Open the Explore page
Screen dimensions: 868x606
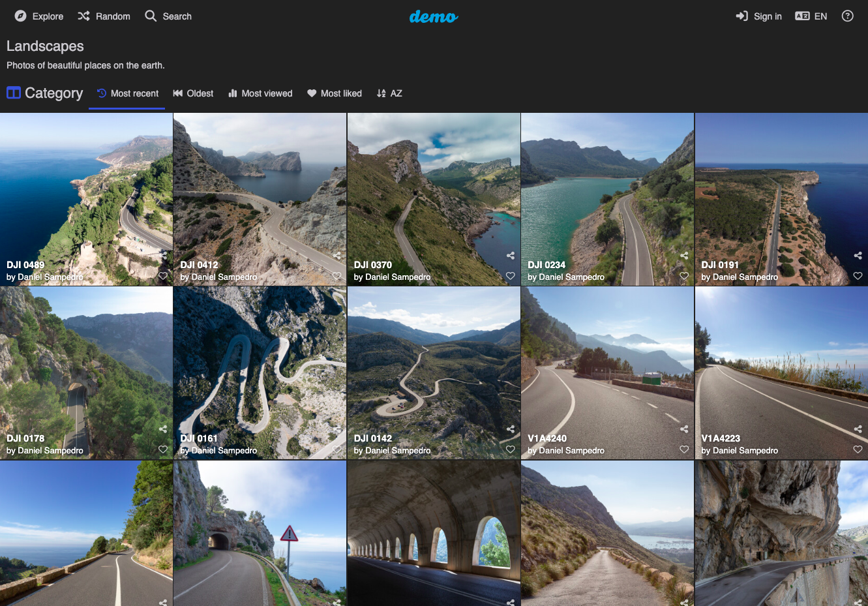[39, 16]
